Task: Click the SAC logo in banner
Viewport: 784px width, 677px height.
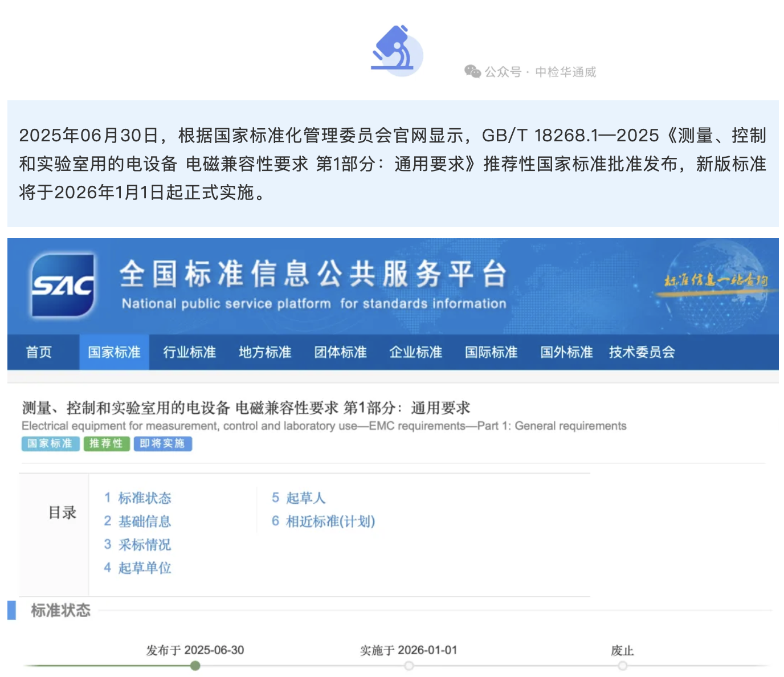Action: click(x=63, y=286)
